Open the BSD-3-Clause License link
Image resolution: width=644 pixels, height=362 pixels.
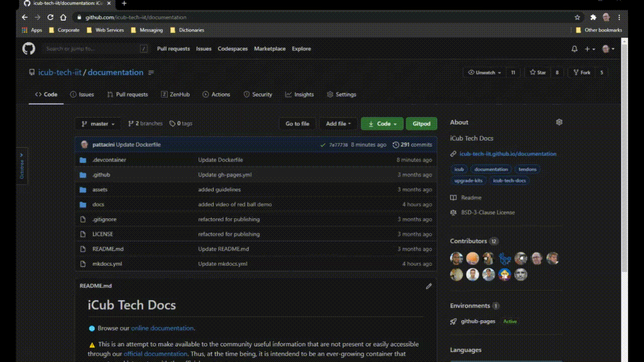point(488,213)
